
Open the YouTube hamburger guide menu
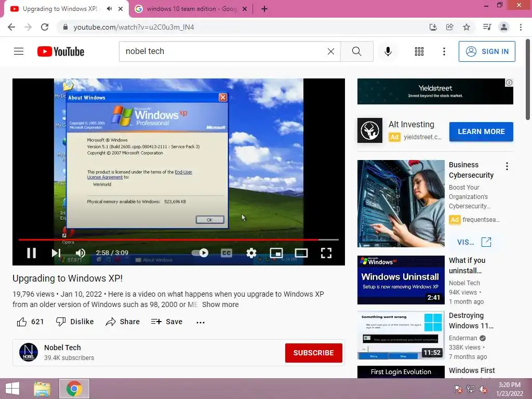19,51
